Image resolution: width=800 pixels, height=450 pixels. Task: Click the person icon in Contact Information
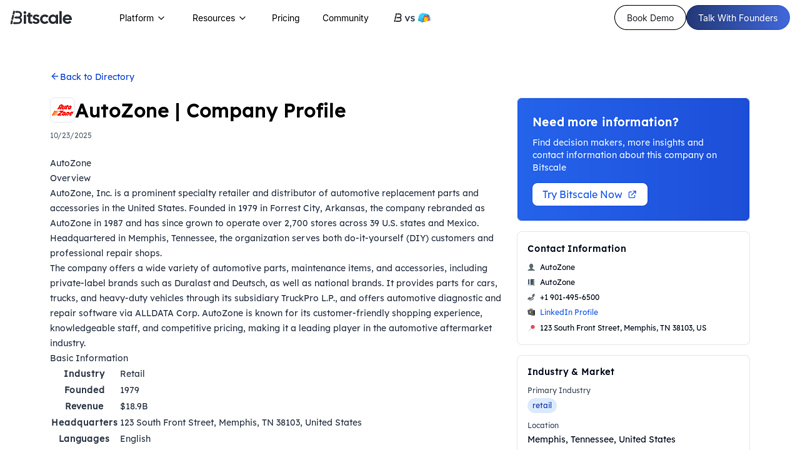pyautogui.click(x=532, y=267)
